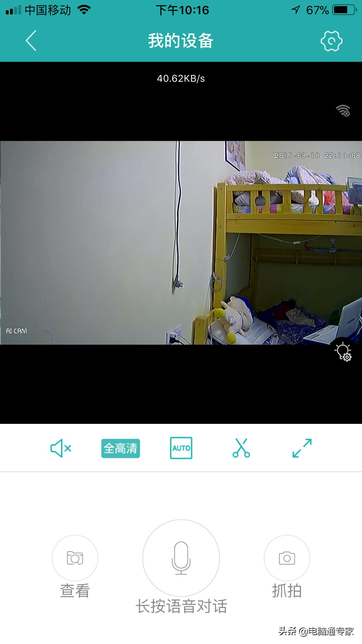Tap the status bar clock 下午10:16
The width and height of the screenshot is (362, 644).
[182, 10]
